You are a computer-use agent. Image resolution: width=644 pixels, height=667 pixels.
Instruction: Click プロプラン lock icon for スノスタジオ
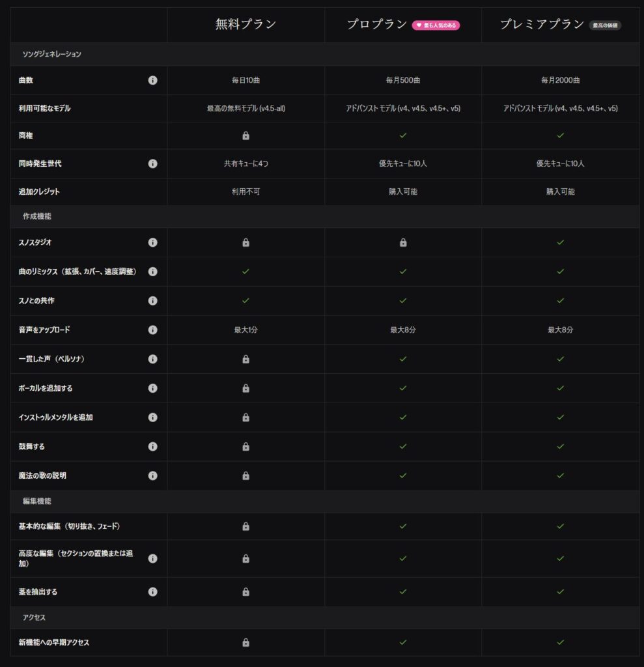pos(403,242)
